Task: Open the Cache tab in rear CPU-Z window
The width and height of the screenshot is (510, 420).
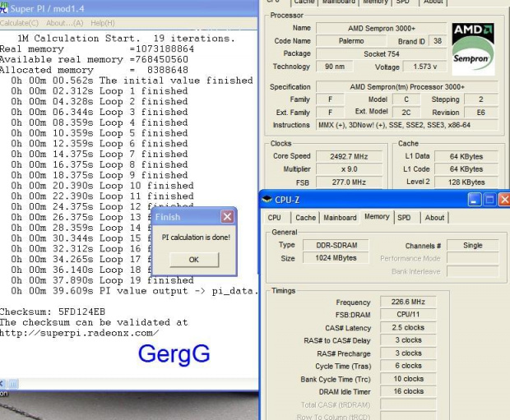Action: point(304,2)
